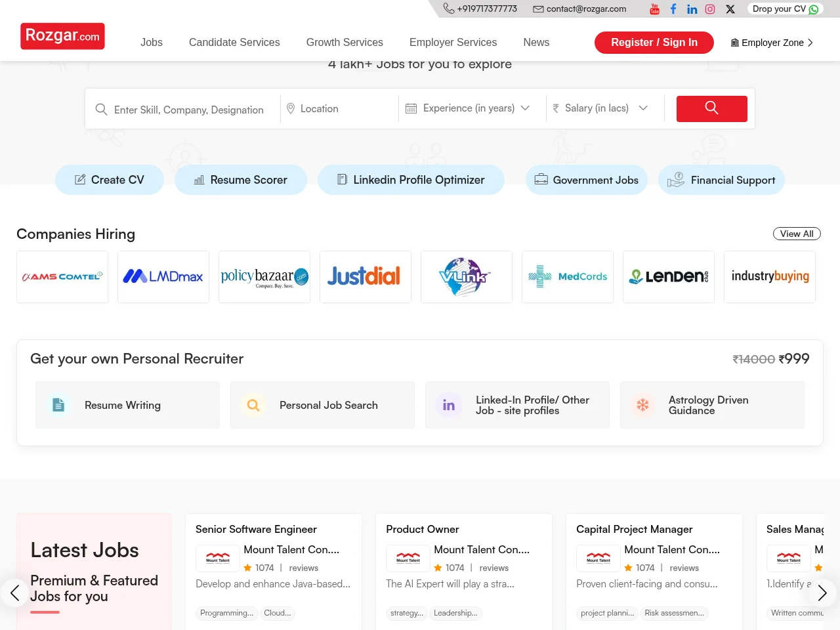Click the Register / Sign In button
The height and width of the screenshot is (630, 840).
pyautogui.click(x=654, y=43)
